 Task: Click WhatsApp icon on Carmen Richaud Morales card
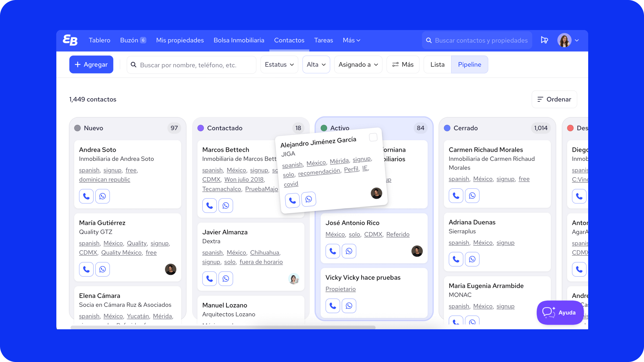click(x=472, y=196)
